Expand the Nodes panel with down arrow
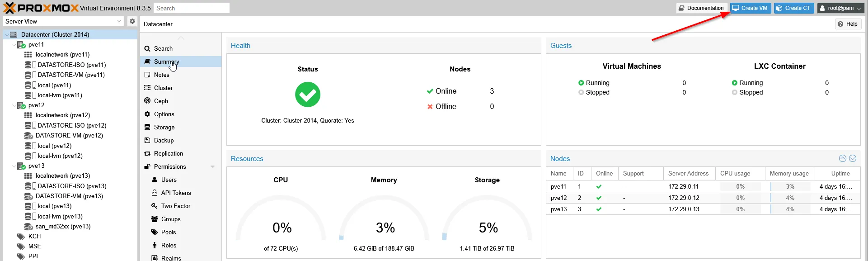The image size is (868, 261). point(853,158)
